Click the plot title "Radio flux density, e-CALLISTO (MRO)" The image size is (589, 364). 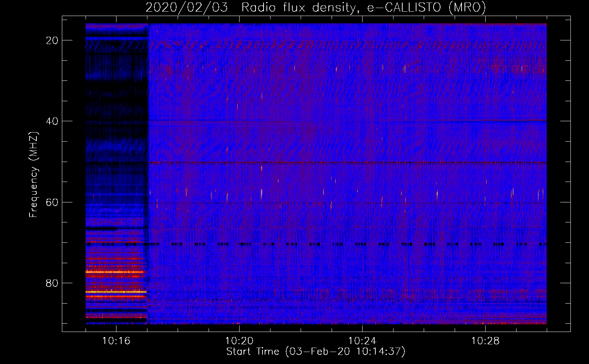tap(364, 7)
